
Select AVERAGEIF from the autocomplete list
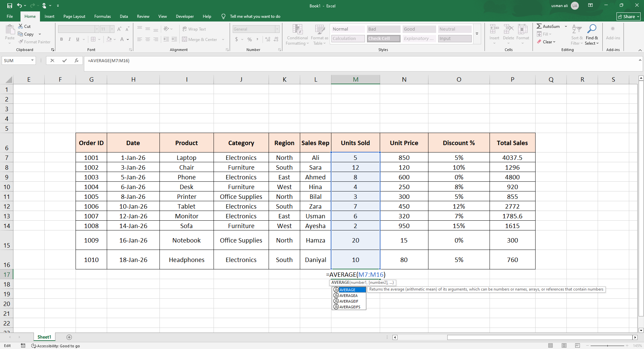(349, 301)
